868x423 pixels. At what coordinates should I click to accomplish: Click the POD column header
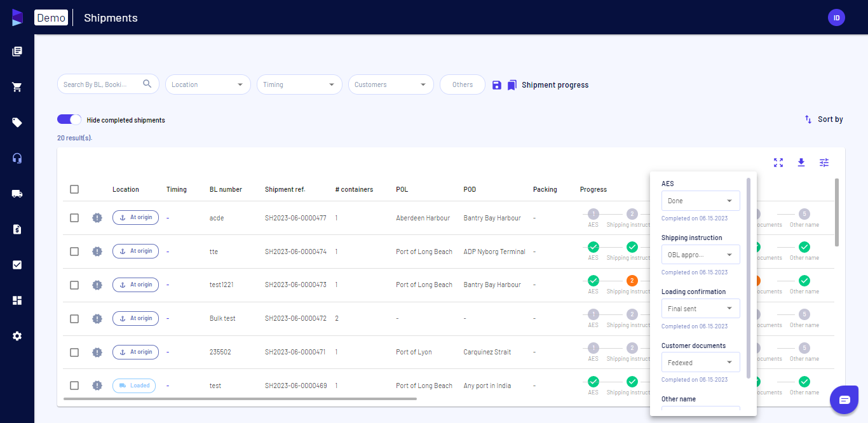tap(470, 189)
